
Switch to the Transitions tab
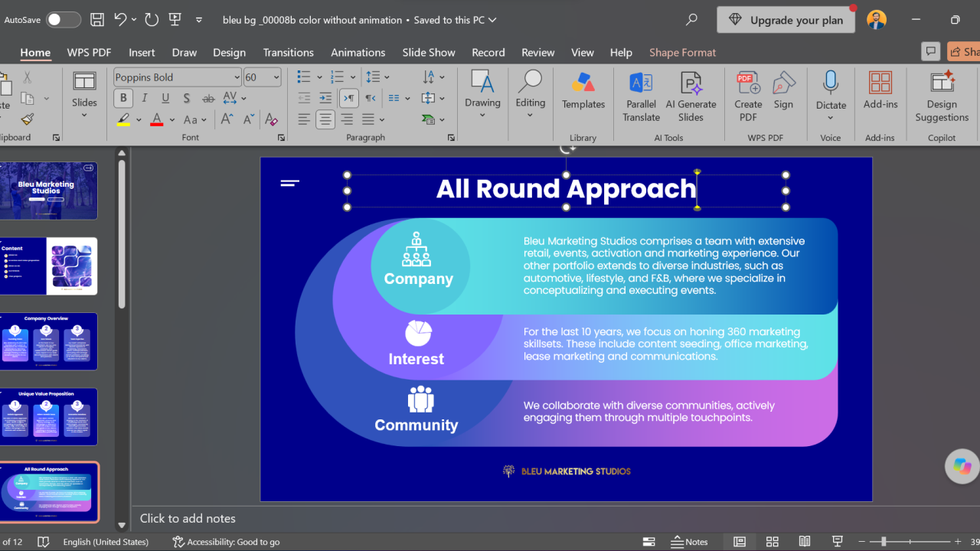288,52
